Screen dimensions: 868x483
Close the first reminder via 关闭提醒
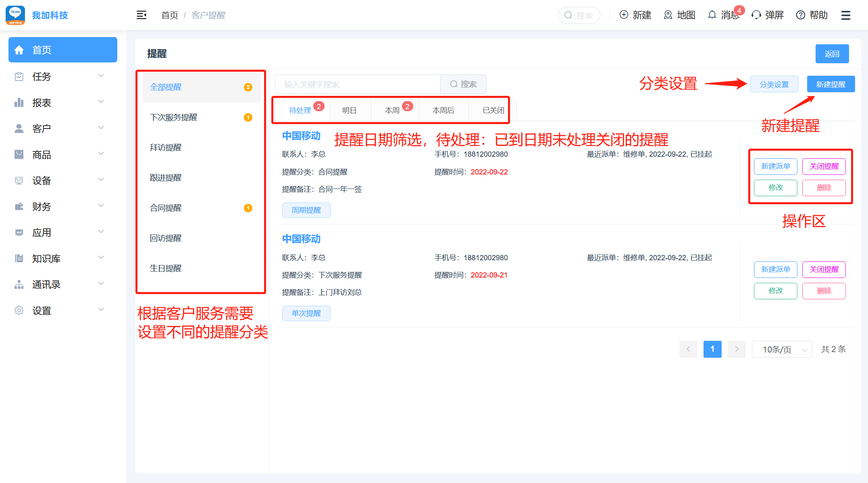pos(824,166)
